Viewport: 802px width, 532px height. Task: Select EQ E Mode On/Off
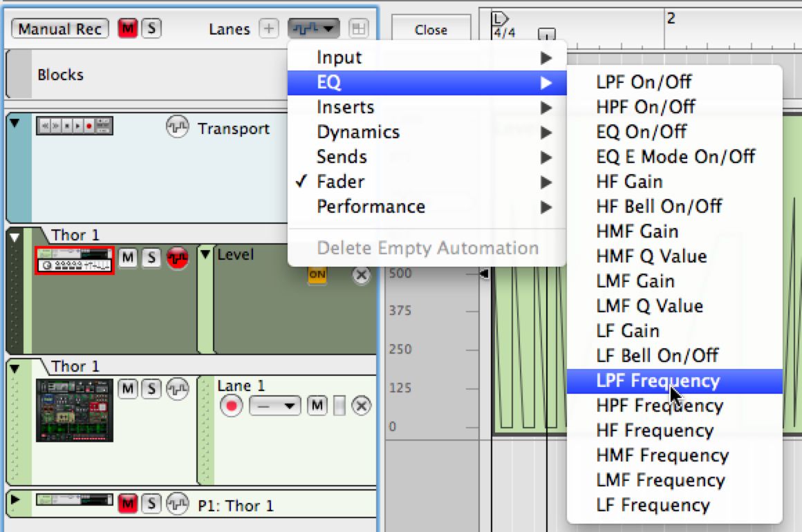(675, 156)
